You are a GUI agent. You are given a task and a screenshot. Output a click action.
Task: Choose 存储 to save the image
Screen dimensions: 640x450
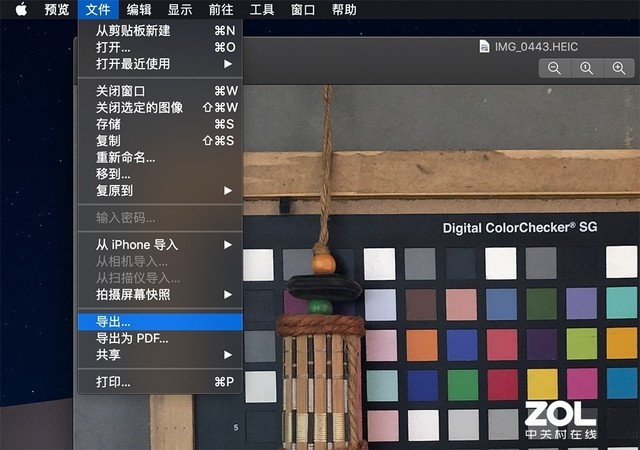coord(160,124)
